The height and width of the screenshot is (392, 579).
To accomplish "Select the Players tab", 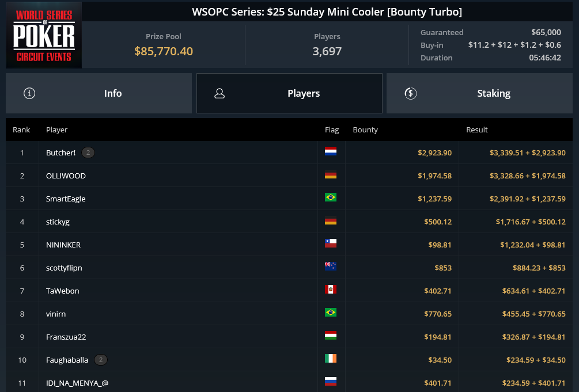I will point(289,93).
